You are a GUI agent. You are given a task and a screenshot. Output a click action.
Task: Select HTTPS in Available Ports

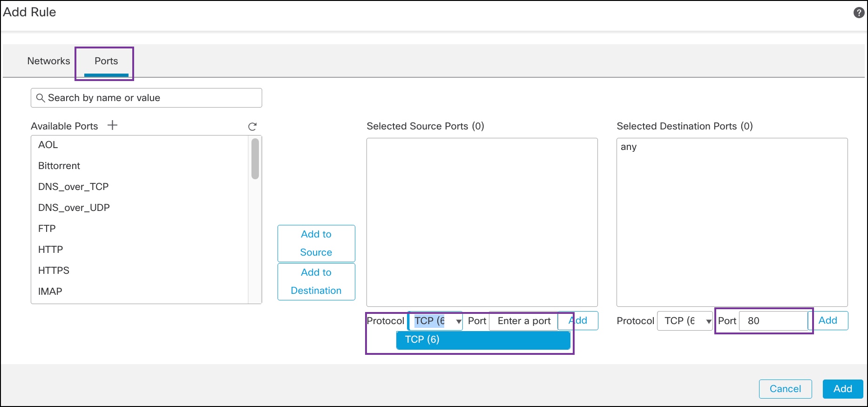coord(54,271)
